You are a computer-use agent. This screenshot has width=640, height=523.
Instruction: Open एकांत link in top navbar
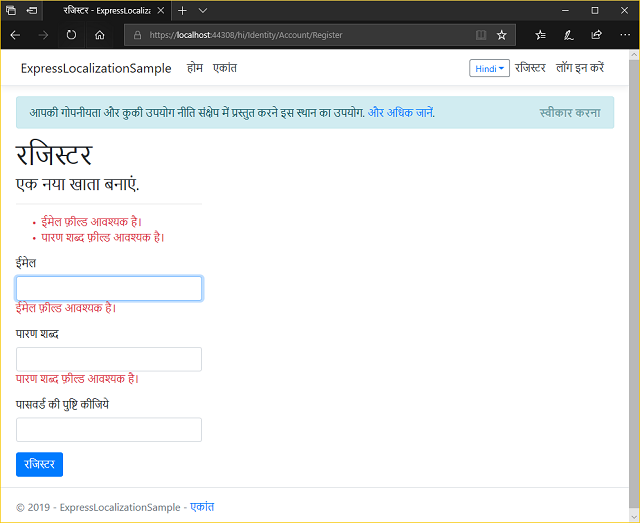[x=225, y=69]
